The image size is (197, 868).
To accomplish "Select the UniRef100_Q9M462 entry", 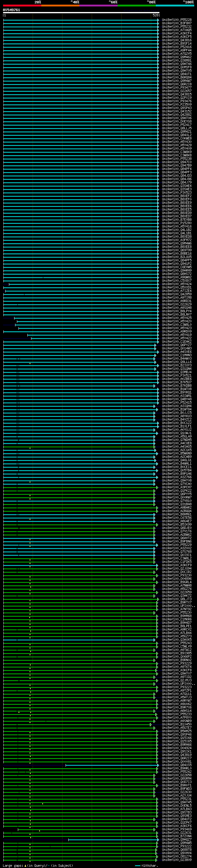I will point(176,57).
